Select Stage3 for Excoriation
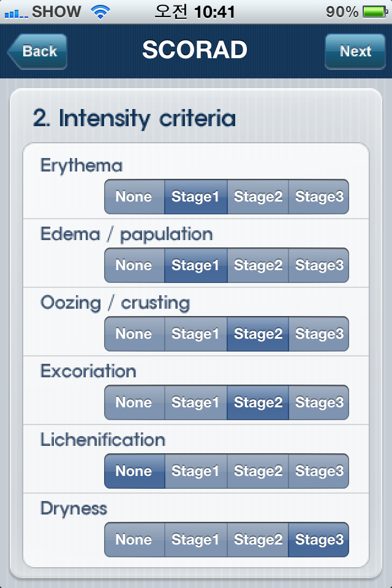The image size is (392, 588). click(318, 402)
